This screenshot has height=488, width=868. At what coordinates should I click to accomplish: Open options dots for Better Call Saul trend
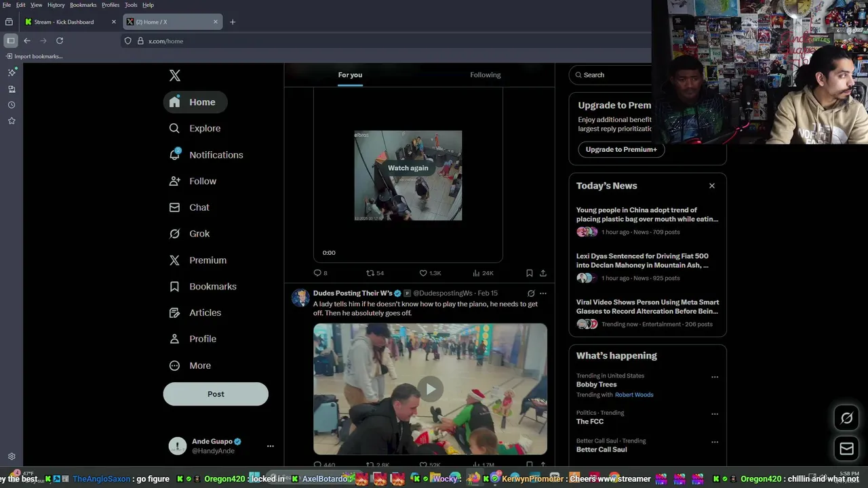click(x=715, y=442)
